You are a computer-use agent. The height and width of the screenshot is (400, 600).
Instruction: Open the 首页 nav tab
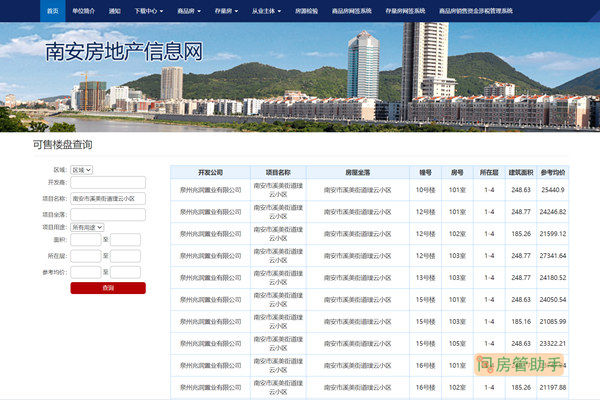(x=53, y=11)
